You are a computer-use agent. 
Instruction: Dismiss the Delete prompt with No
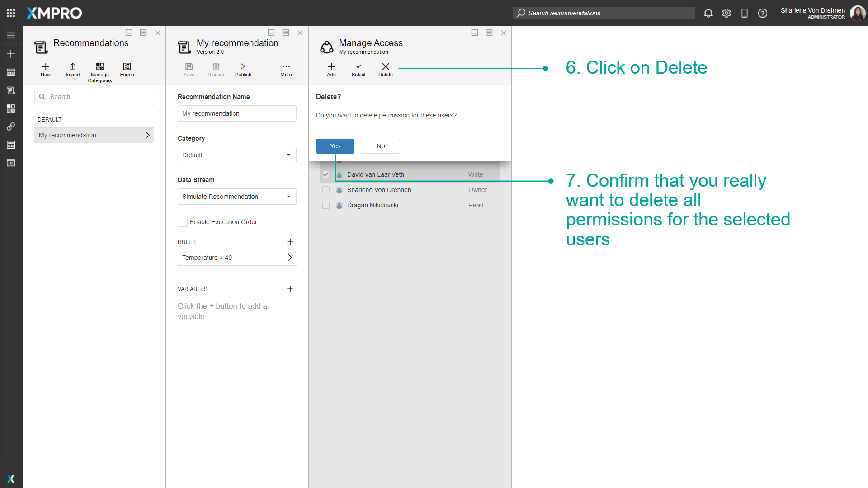[380, 146]
